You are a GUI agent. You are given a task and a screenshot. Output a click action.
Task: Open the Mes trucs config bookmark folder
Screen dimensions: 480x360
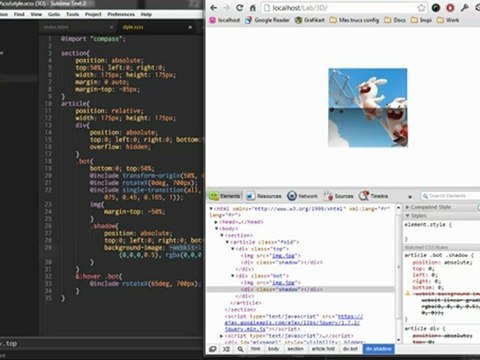coord(354,20)
